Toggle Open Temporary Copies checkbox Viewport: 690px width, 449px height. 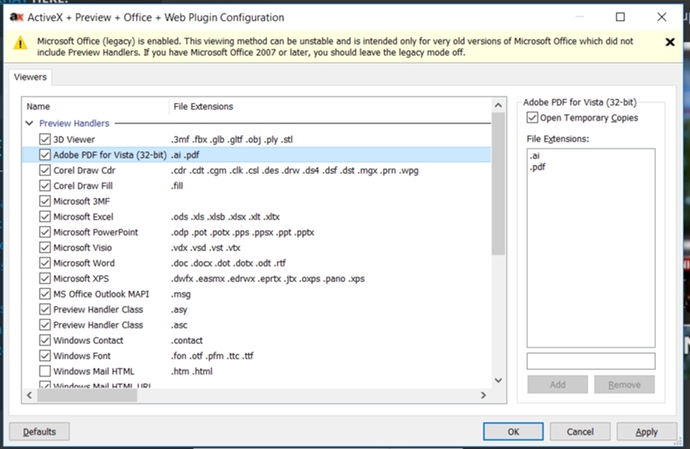coord(532,118)
